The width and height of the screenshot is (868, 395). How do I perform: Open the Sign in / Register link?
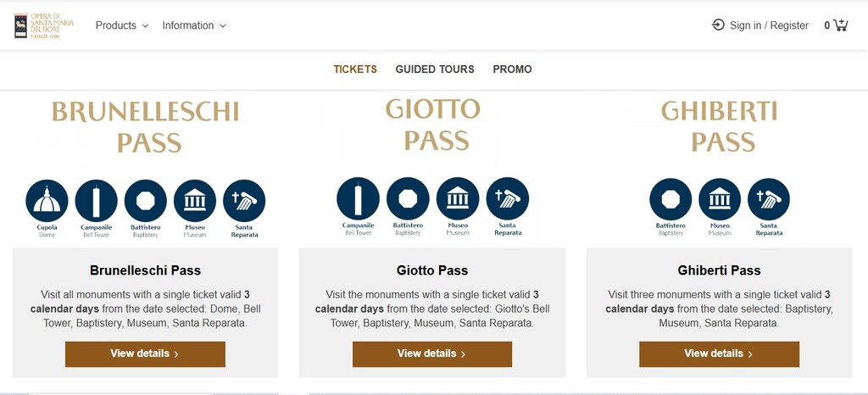[x=760, y=25]
